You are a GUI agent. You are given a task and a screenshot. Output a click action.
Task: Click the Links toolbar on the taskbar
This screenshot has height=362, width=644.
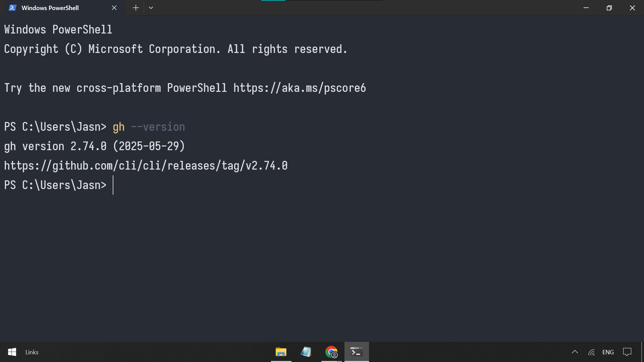[x=32, y=352]
